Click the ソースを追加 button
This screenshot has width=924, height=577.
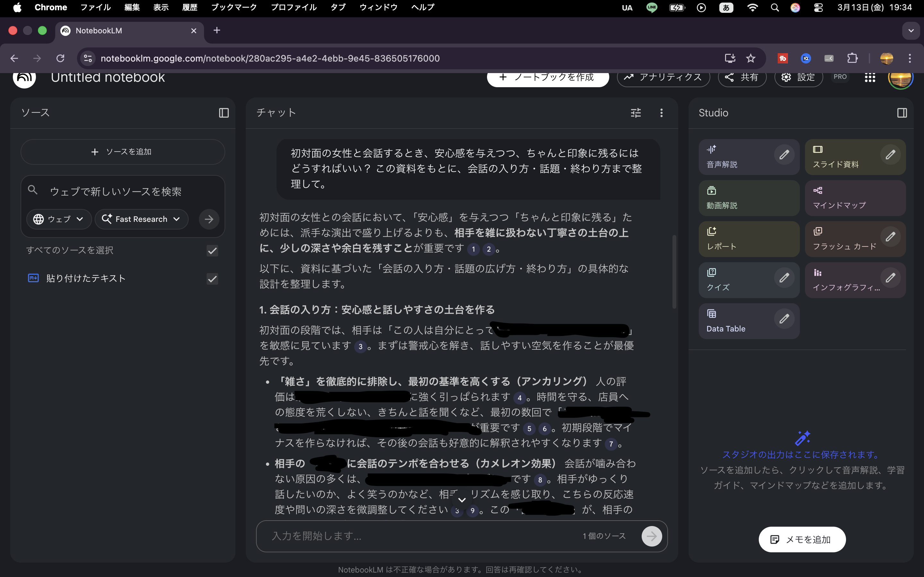click(123, 152)
